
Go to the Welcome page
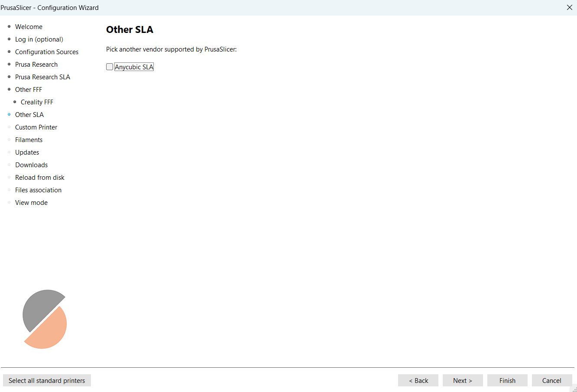click(x=29, y=27)
